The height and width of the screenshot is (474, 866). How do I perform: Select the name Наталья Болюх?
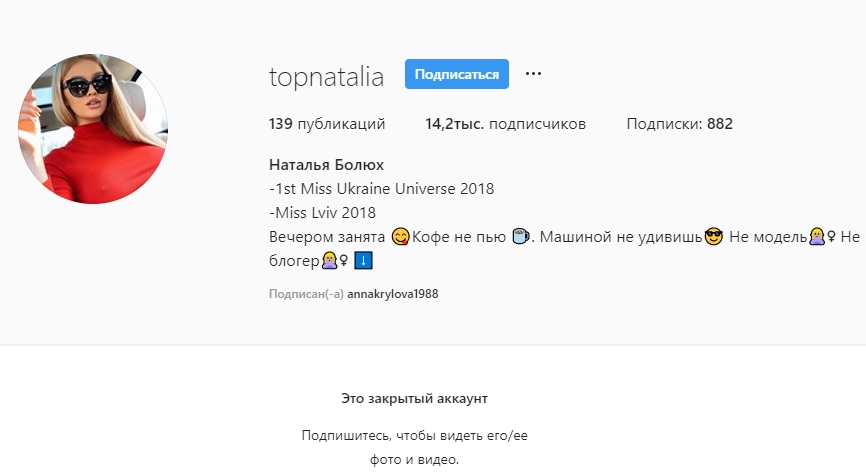(x=326, y=165)
